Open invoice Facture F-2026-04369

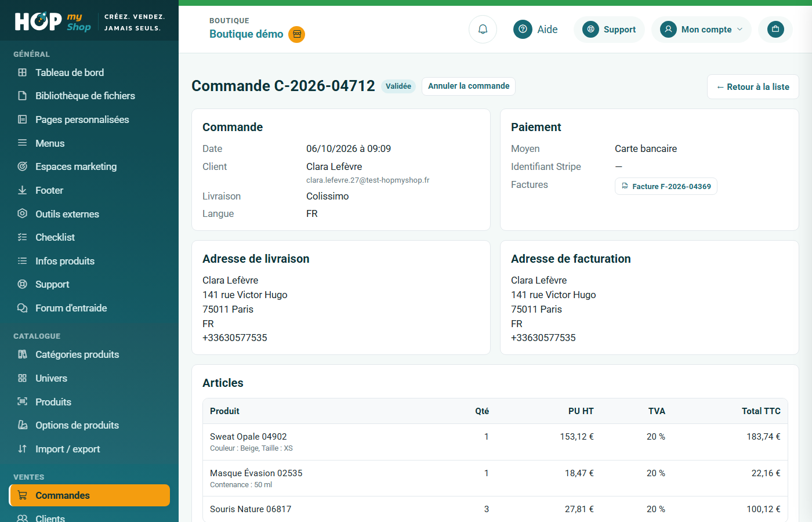(x=666, y=186)
